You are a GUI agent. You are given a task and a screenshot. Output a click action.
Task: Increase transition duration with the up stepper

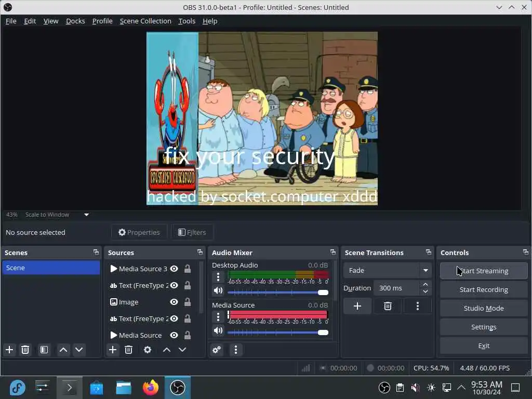(x=425, y=284)
